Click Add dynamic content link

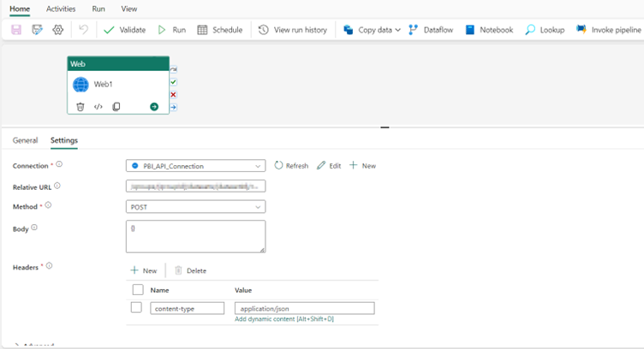[284, 319]
